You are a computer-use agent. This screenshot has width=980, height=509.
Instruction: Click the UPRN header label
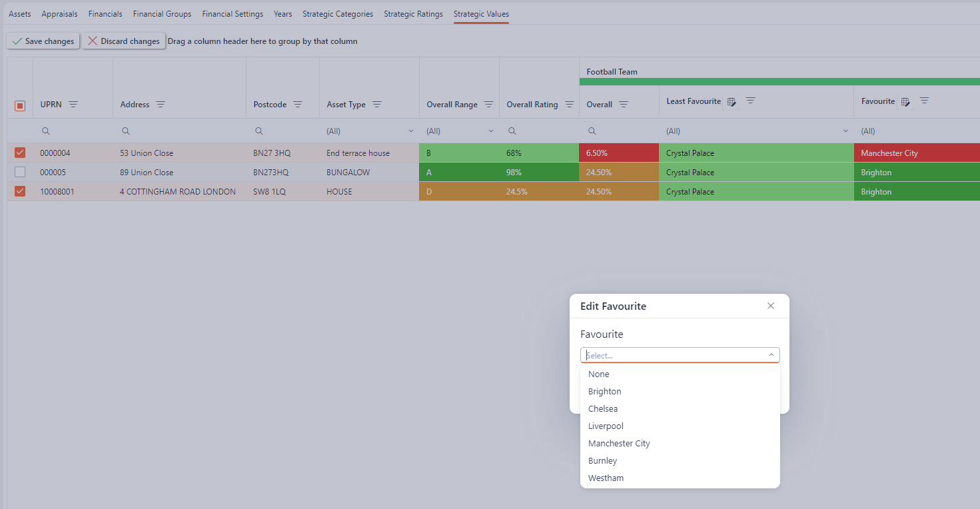pyautogui.click(x=51, y=105)
